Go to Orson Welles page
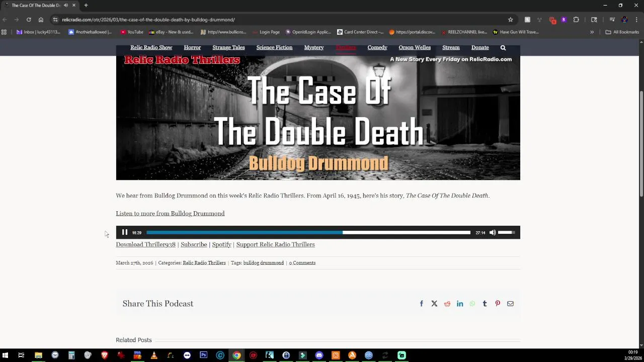 pos(415,47)
